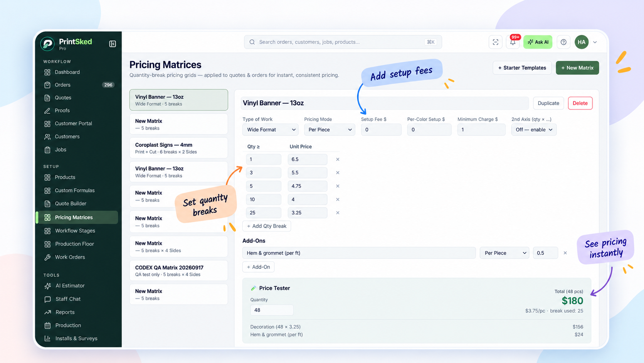
Task: Open the AI Estimator tool
Action: 77,286
